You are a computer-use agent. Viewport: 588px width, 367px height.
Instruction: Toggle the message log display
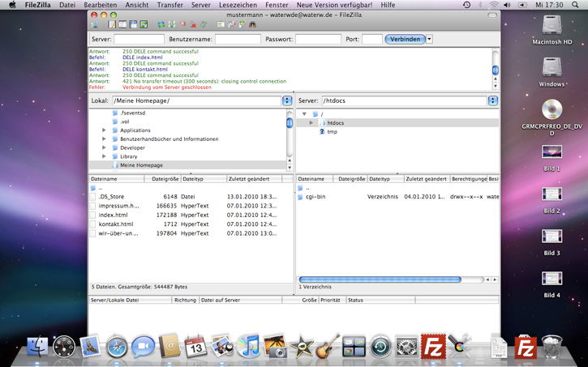click(112, 25)
